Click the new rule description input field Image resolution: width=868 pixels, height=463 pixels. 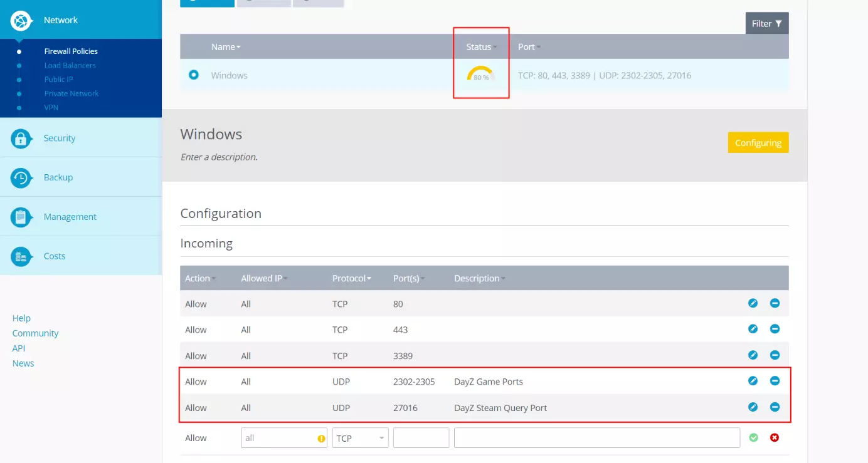pyautogui.click(x=597, y=438)
